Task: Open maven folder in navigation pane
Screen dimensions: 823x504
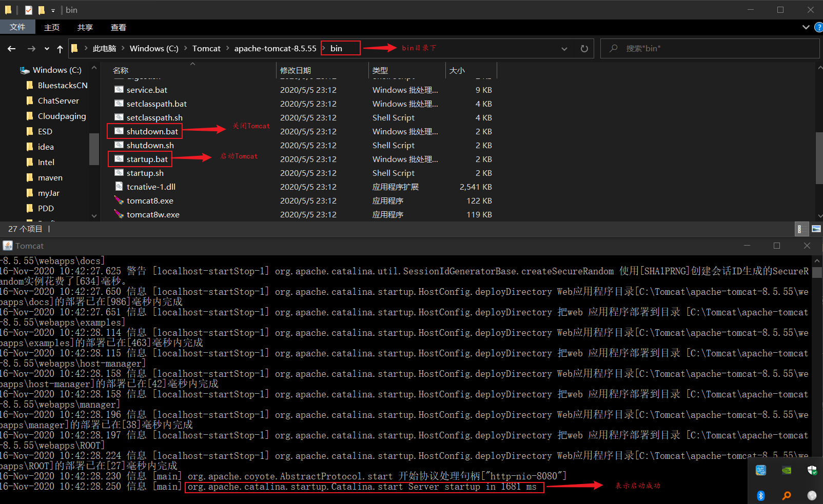Action: click(50, 177)
